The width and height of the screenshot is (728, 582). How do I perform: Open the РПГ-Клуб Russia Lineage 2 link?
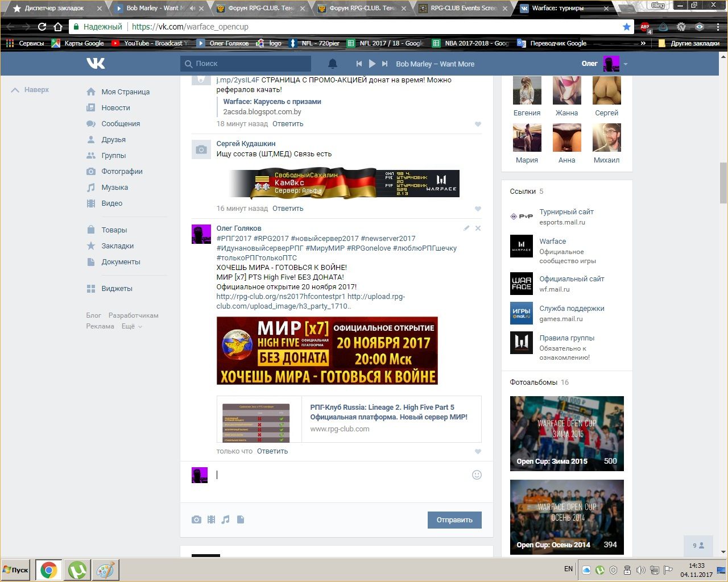[388, 412]
